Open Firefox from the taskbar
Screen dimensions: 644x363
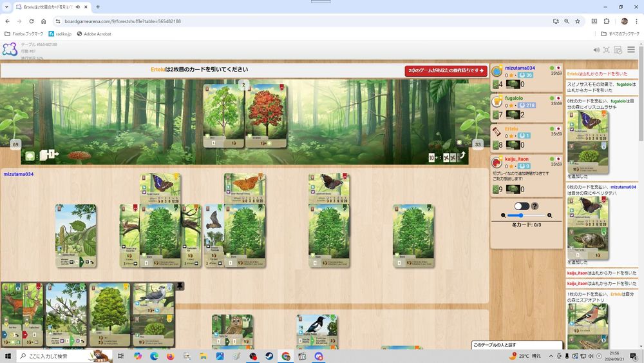[x=171, y=356]
